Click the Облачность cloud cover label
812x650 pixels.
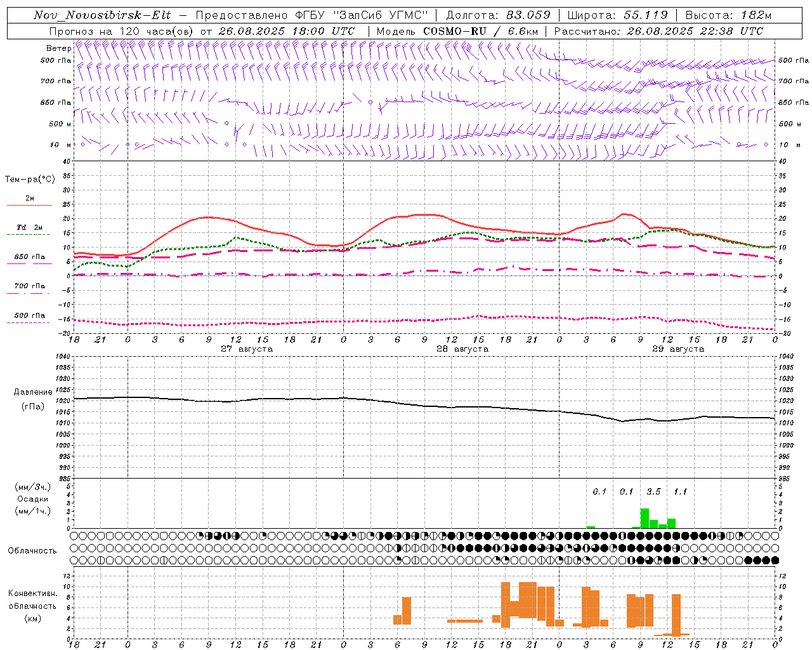32,550
